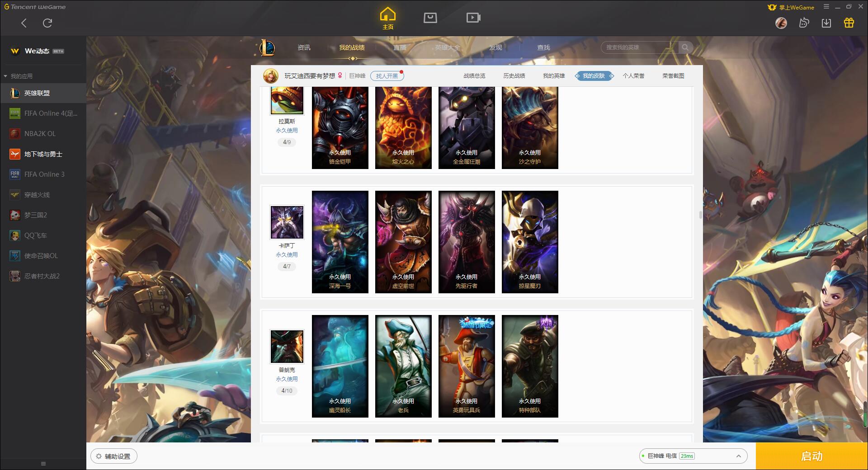Switch to 我的英雄 sub-tab
Image resolution: width=868 pixels, height=470 pixels.
click(x=554, y=76)
